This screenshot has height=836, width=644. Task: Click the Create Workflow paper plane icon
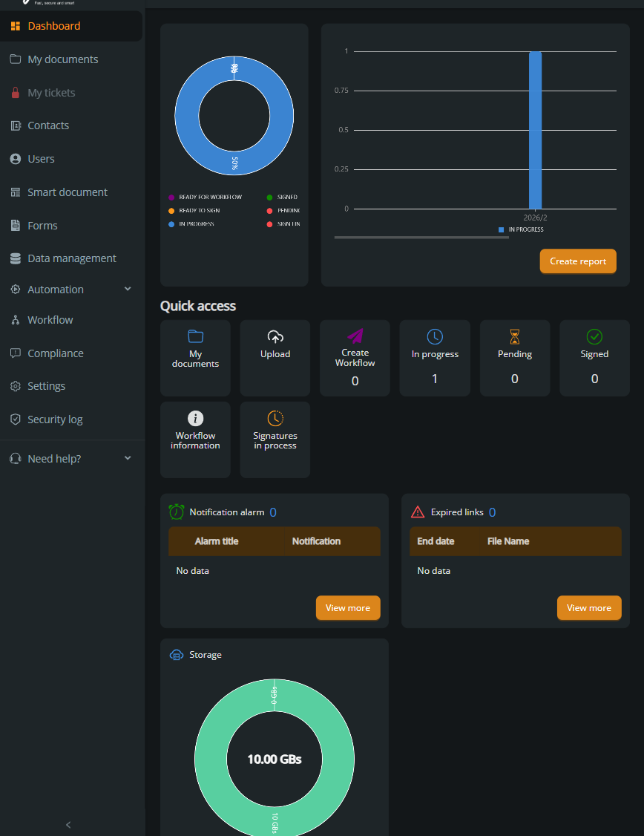(355, 336)
